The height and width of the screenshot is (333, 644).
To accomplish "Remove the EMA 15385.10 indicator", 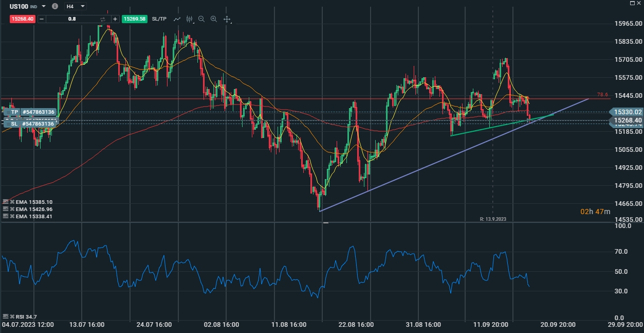I will pos(12,202).
